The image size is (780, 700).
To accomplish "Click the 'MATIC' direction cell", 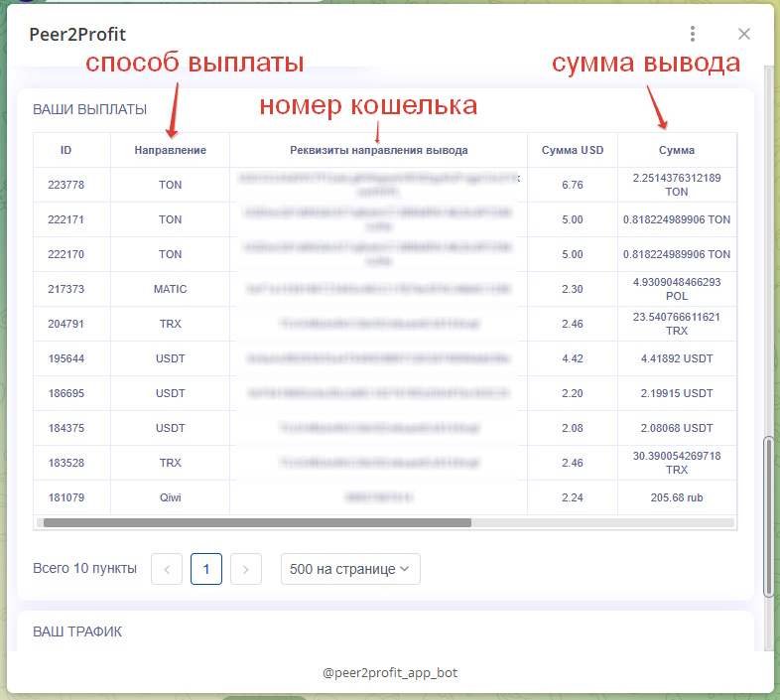I will point(170,289).
